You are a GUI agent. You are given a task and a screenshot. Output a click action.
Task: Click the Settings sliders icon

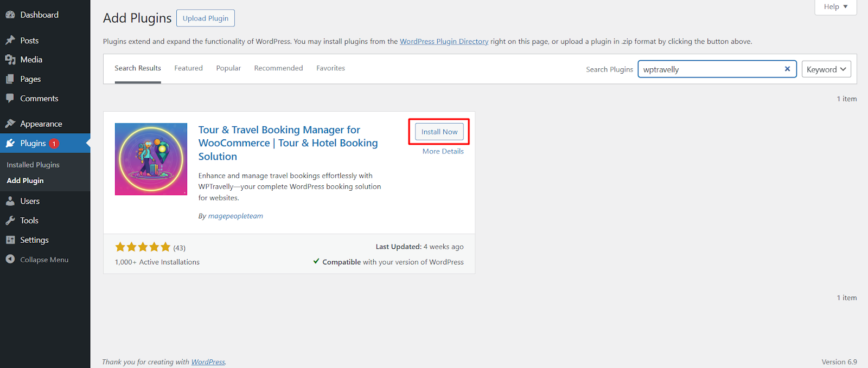(x=10, y=240)
